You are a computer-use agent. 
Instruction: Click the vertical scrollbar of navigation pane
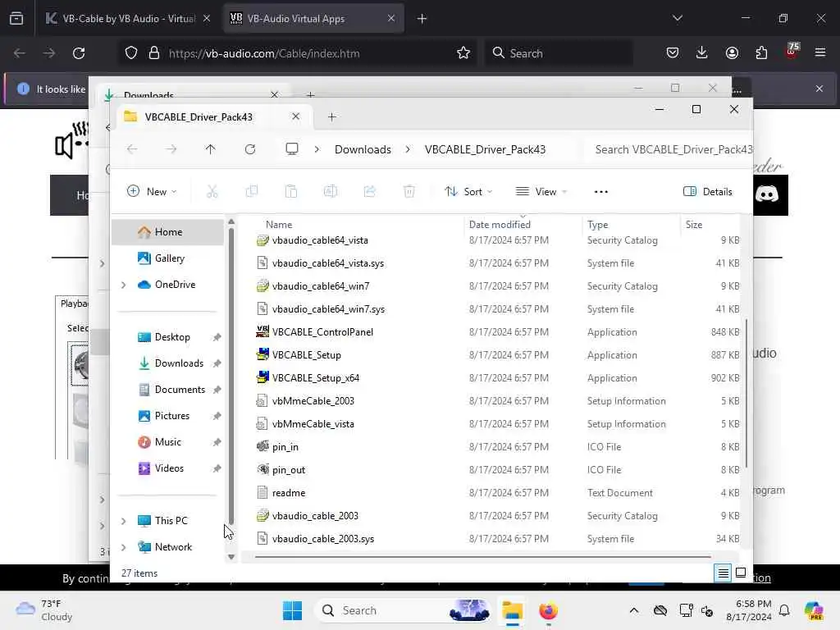(x=231, y=375)
